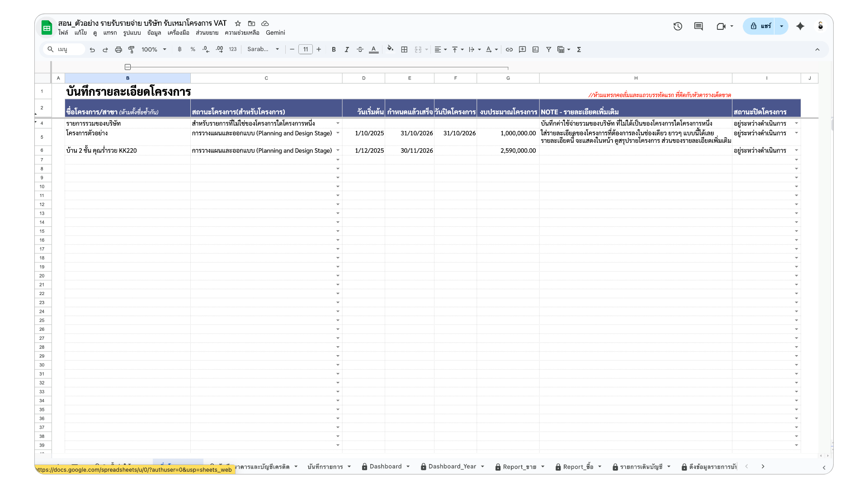Open the แก้ไข menu
This screenshot has height=488, width=868.
coord(80,33)
